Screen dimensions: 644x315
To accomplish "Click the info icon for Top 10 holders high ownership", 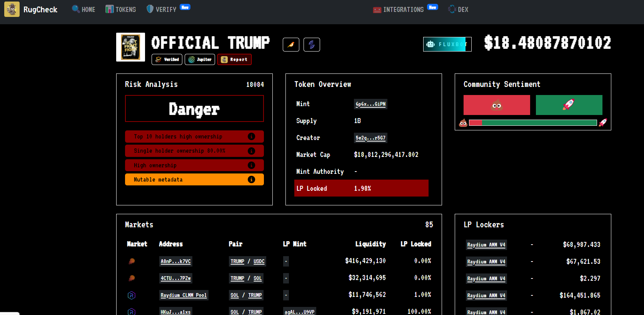I will [x=251, y=137].
